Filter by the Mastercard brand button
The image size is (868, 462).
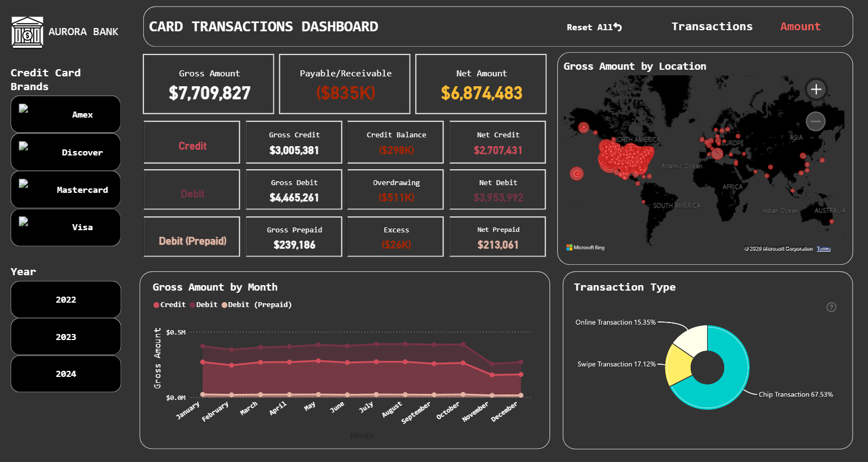tap(66, 190)
